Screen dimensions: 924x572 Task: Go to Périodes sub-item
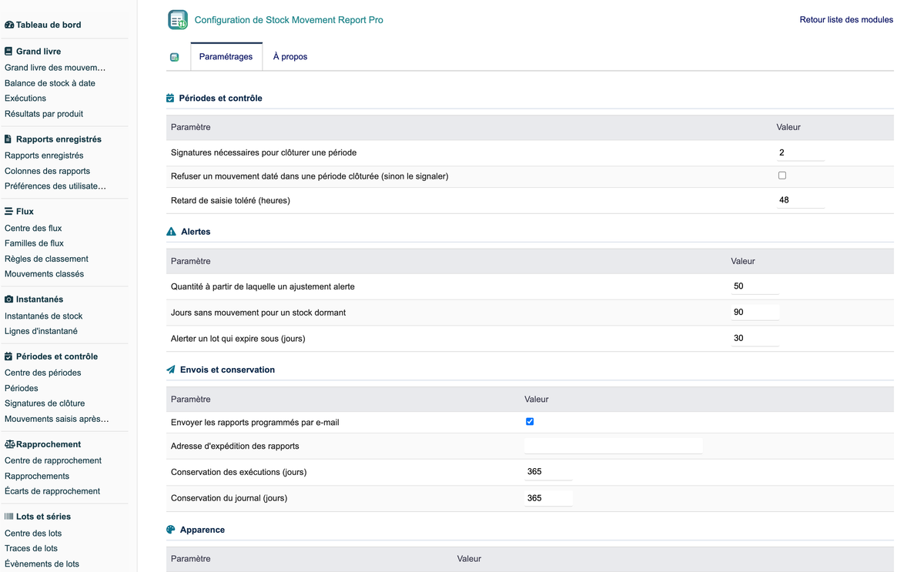tap(22, 388)
